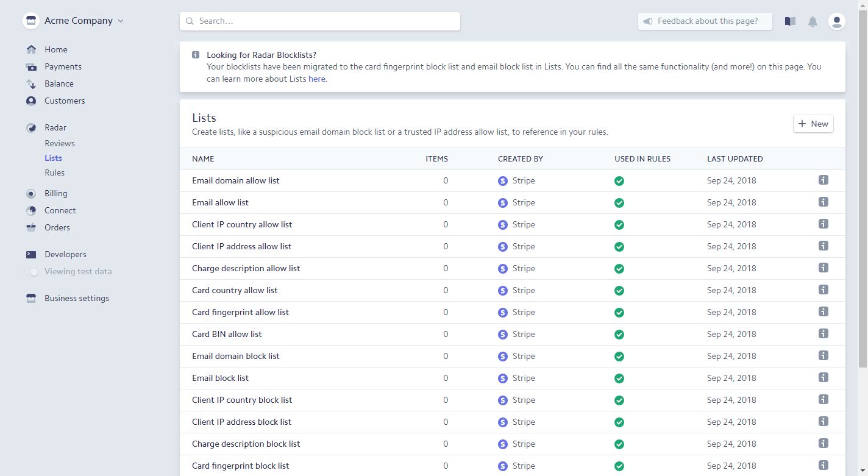Expand the Billing section in sidebar
The image size is (868, 476).
point(55,193)
